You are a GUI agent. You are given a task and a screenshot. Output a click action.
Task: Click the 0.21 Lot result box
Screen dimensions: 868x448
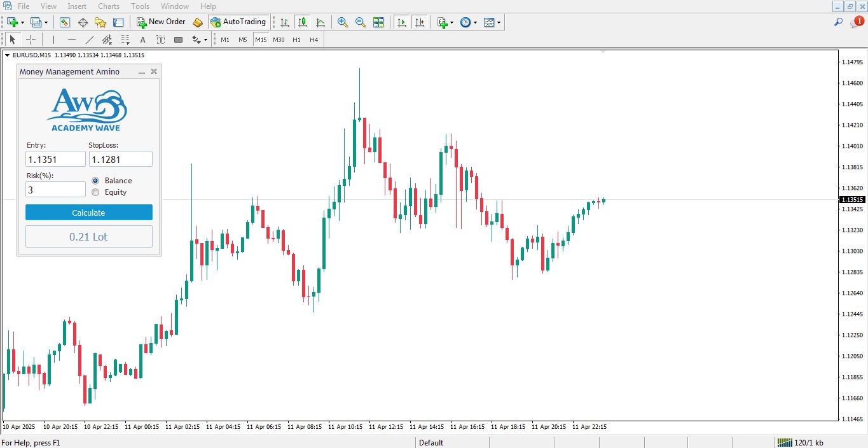click(89, 237)
